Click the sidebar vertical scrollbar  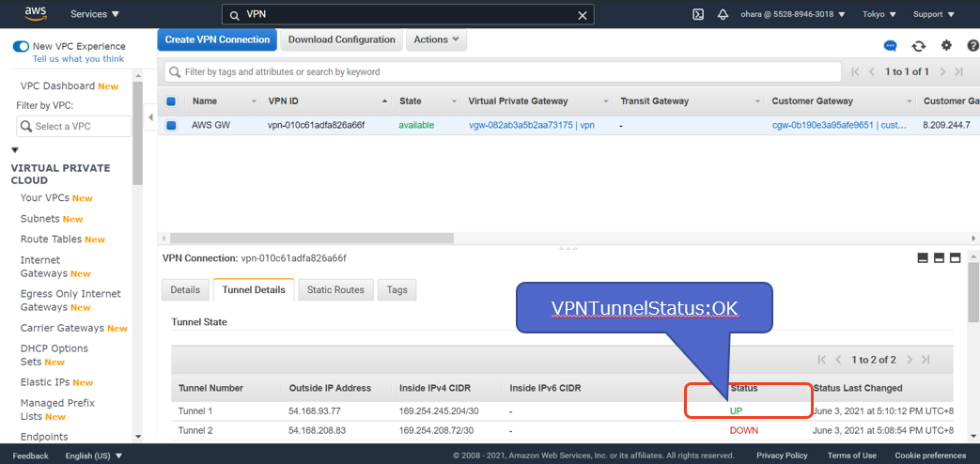(137, 133)
